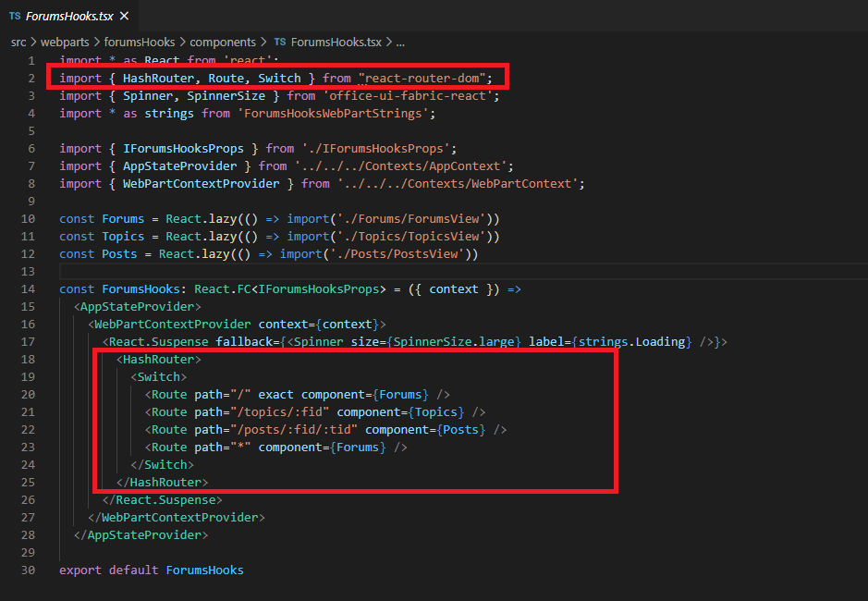This screenshot has height=601, width=868.
Task: Place cursor on empty line 13
Action: pyautogui.click(x=277, y=272)
